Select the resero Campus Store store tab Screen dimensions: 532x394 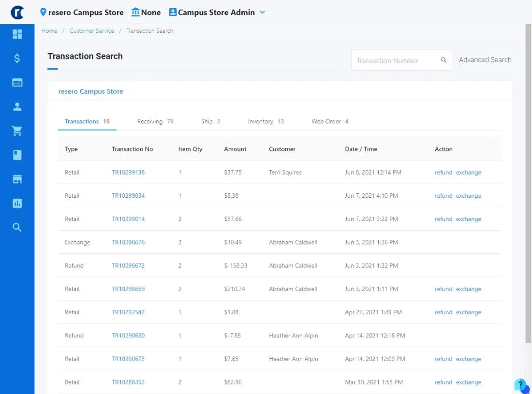click(90, 91)
